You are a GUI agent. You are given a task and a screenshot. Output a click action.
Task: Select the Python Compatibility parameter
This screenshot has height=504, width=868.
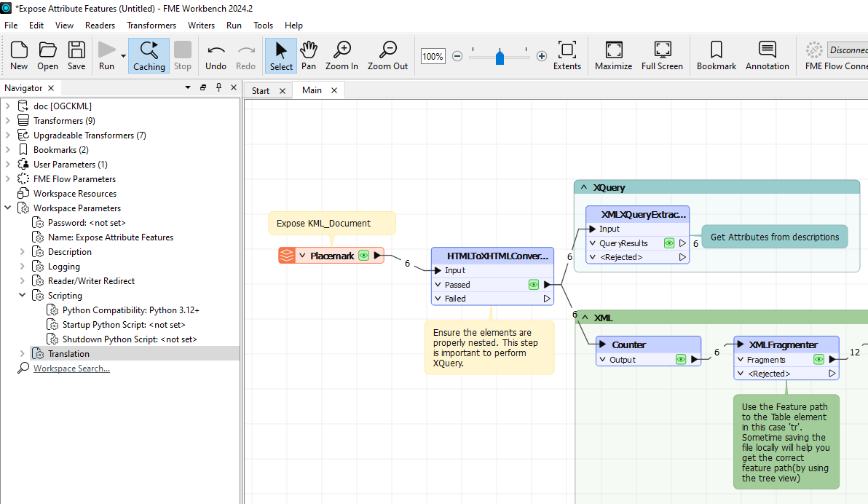130,310
